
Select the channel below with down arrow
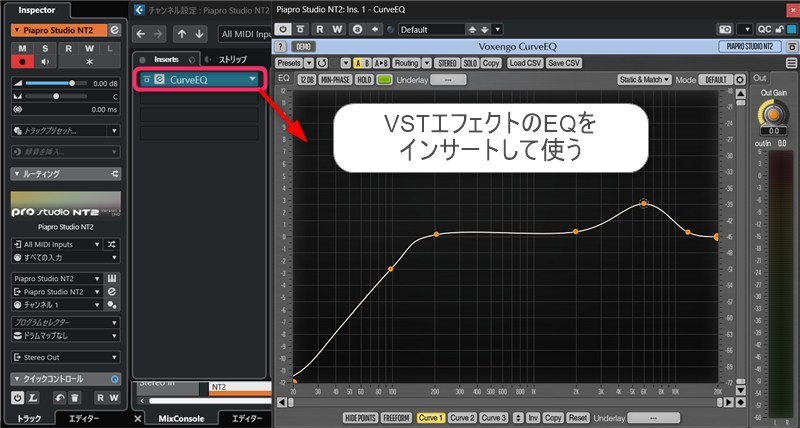pos(199,34)
